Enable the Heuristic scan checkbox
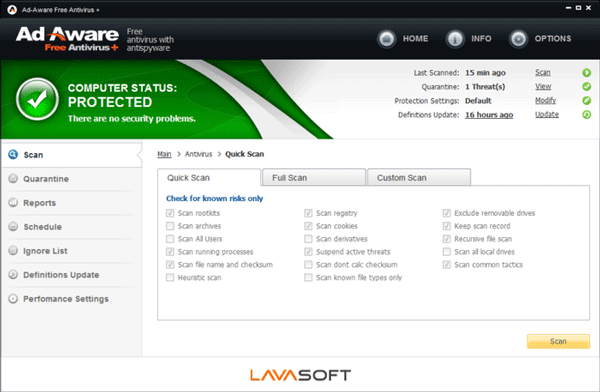Screen dimensions: 600x392 (x=170, y=277)
